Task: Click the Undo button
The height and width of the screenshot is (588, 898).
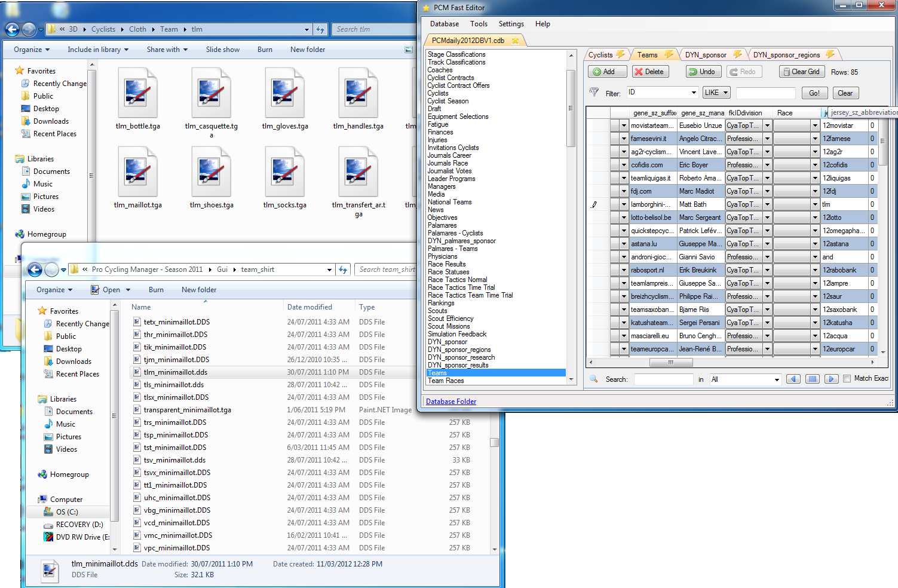Action: (x=702, y=72)
